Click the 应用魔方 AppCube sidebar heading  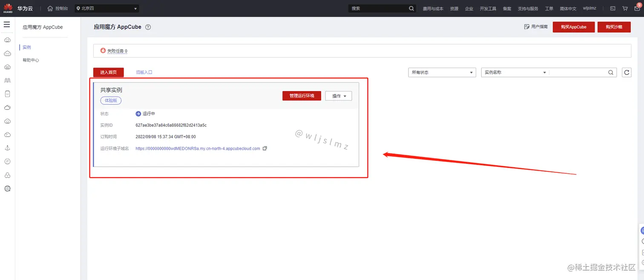(x=43, y=27)
